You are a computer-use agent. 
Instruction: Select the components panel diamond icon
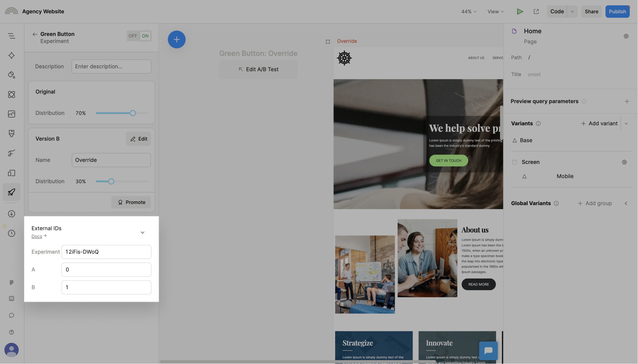(11, 55)
